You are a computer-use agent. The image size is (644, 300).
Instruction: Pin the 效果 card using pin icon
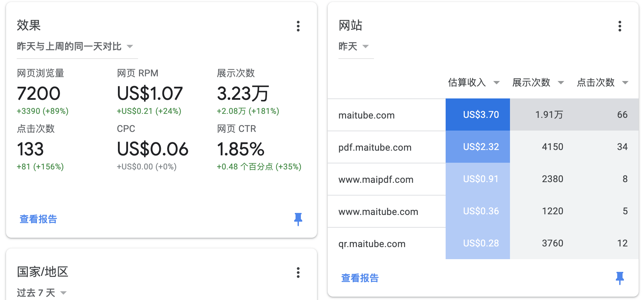click(x=298, y=219)
